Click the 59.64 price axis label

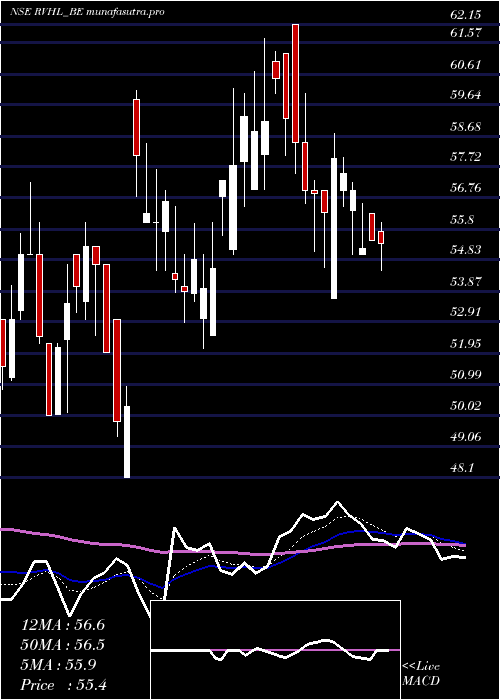click(x=466, y=95)
